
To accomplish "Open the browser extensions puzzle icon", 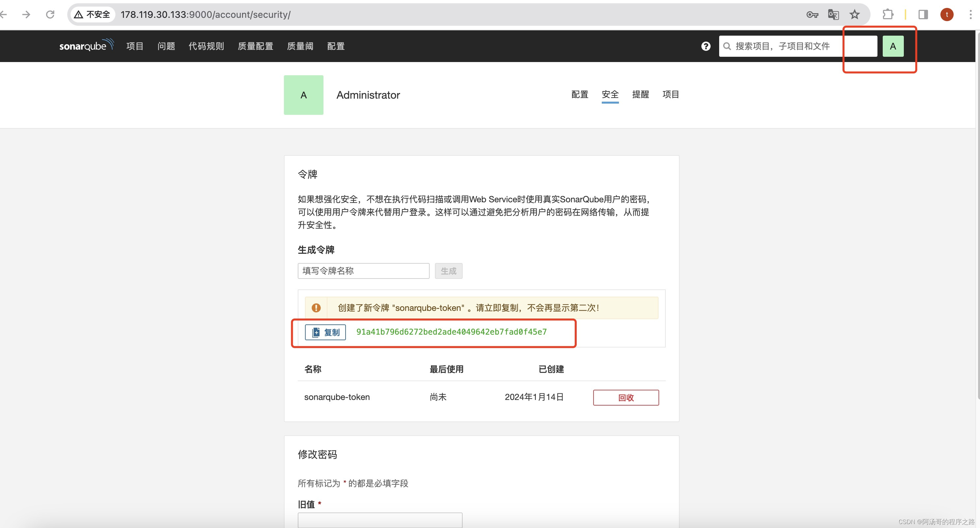I will click(x=888, y=15).
